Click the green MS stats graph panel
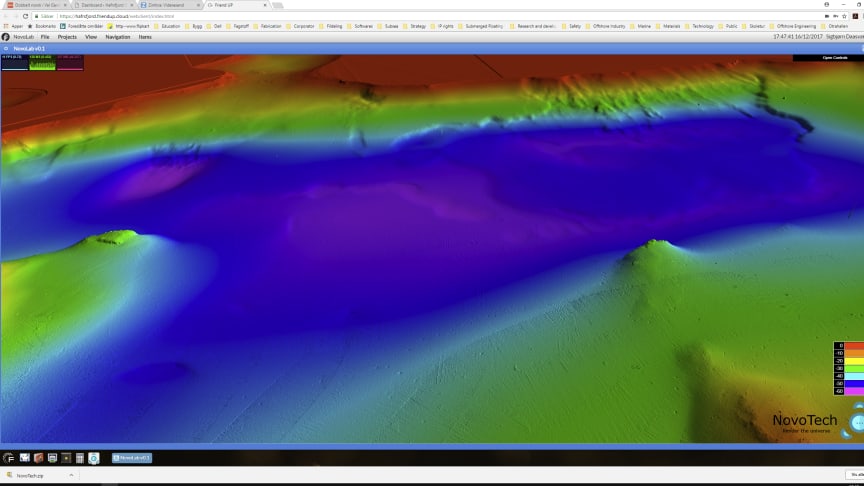Image resolution: width=864 pixels, height=486 pixels. 42,62
